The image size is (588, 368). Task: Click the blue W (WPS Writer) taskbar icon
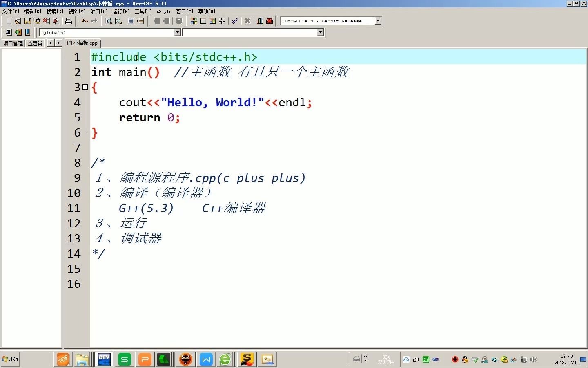[206, 359]
